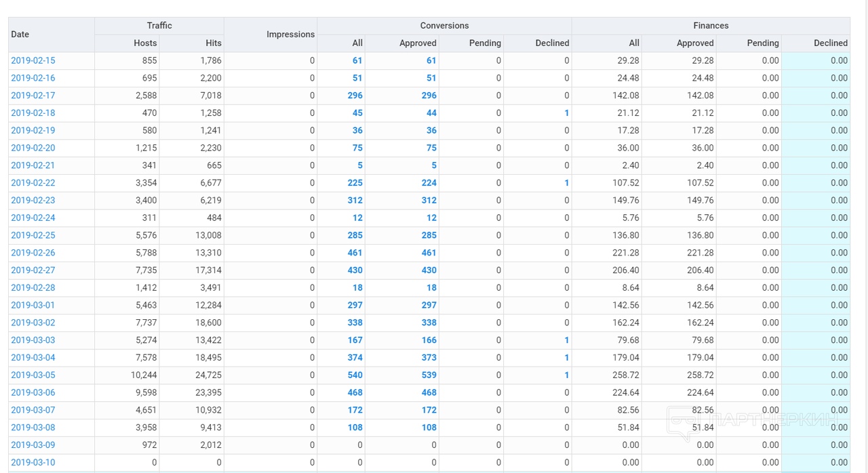
Task: Open the 2019-03-10 date link
Action: 33,462
